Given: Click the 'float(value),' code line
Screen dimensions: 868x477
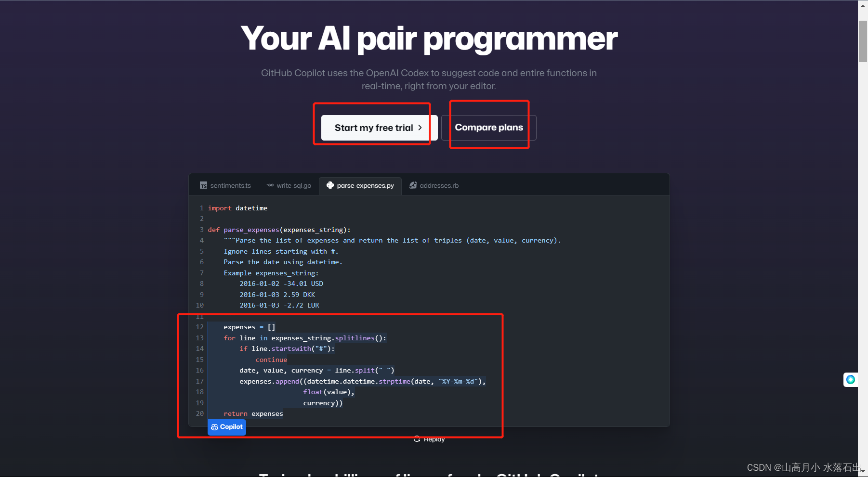Looking at the screenshot, I should coord(329,392).
